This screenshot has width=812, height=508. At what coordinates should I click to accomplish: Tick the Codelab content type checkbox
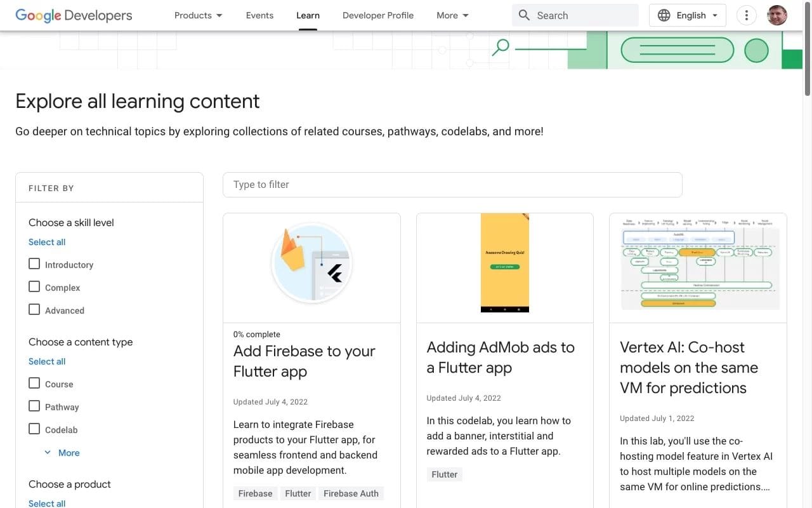34,429
